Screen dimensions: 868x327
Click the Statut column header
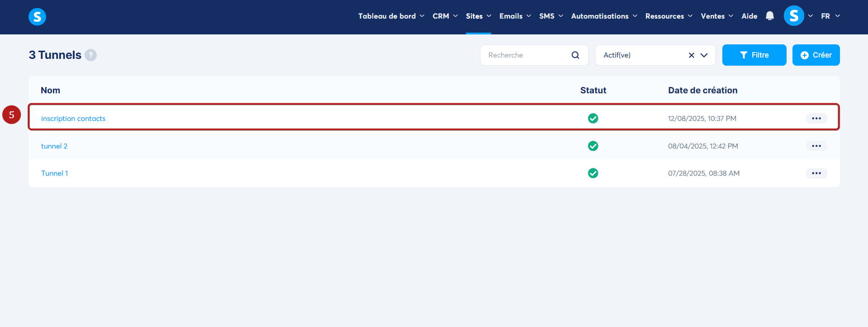(593, 90)
